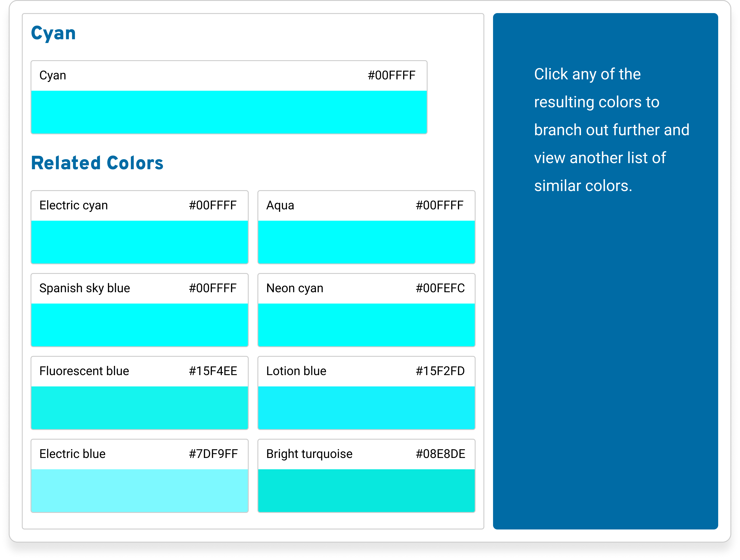Screen dimensions: 740x560
Task: Click the 'Aqua' name label
Action: click(280, 206)
